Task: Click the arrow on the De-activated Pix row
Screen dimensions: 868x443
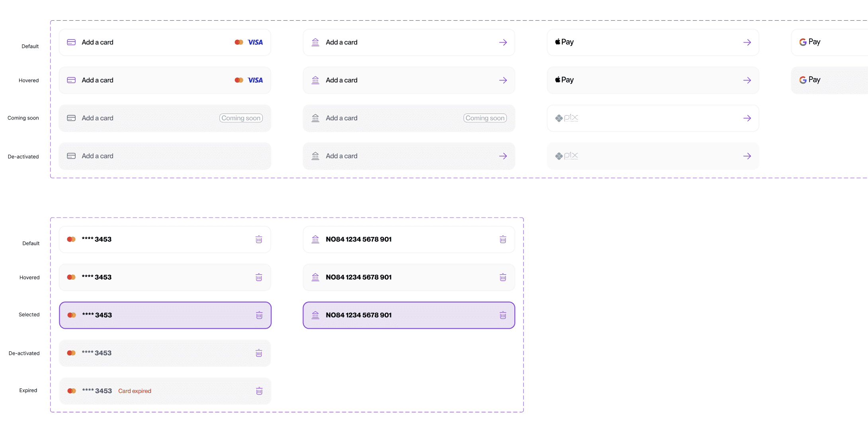Action: (x=747, y=156)
